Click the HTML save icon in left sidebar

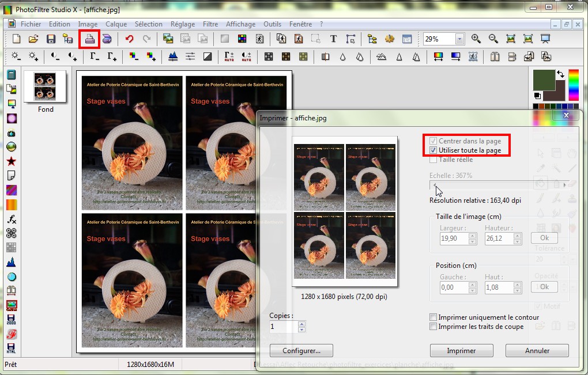pos(12,348)
